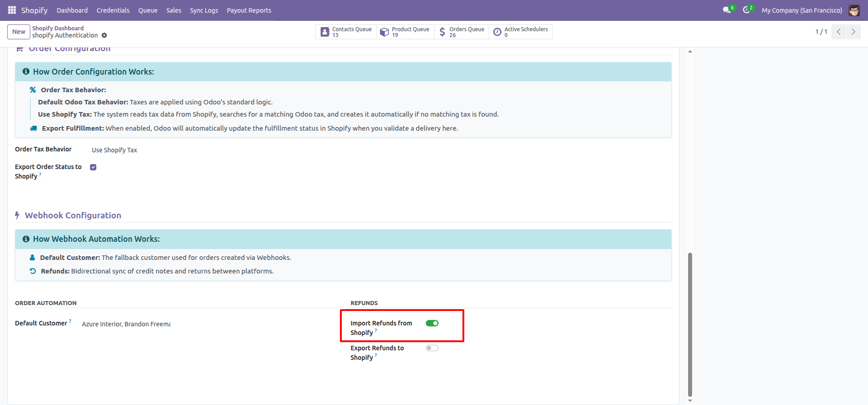Go to next record arrow
Viewport: 868px width, 405px height.
tap(854, 32)
